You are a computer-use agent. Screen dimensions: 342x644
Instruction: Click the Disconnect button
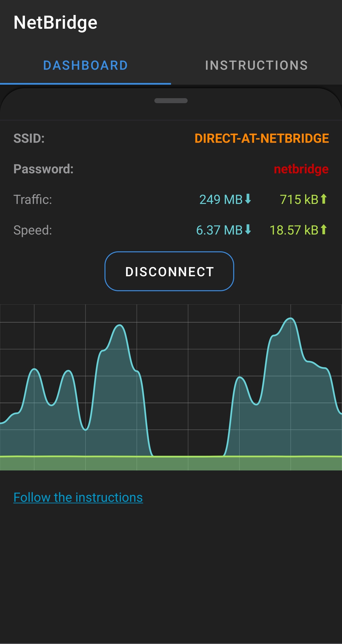pos(169,271)
